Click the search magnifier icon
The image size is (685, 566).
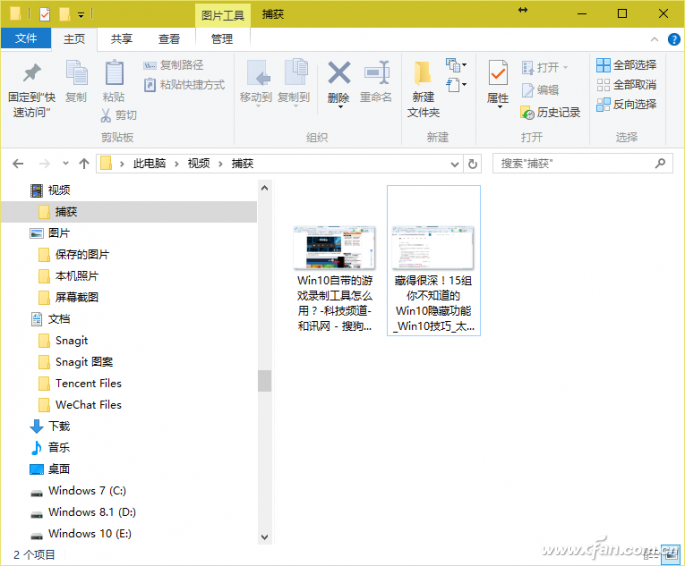tap(660, 163)
